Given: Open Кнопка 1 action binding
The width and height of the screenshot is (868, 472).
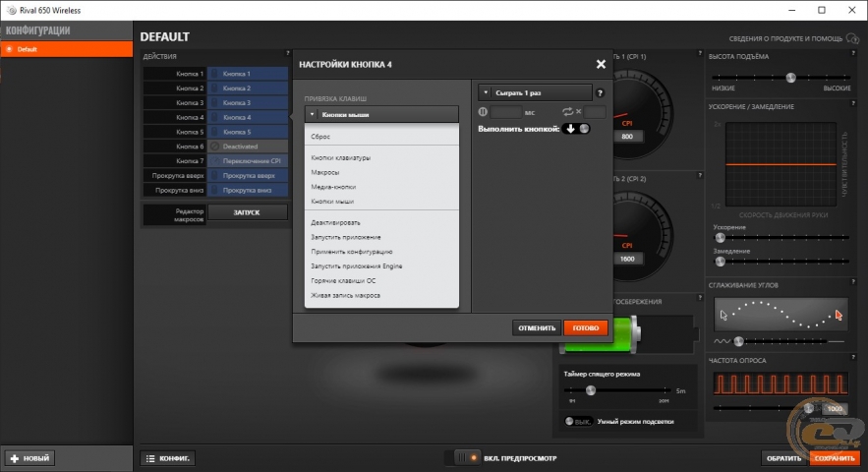Looking at the screenshot, I should (248, 74).
